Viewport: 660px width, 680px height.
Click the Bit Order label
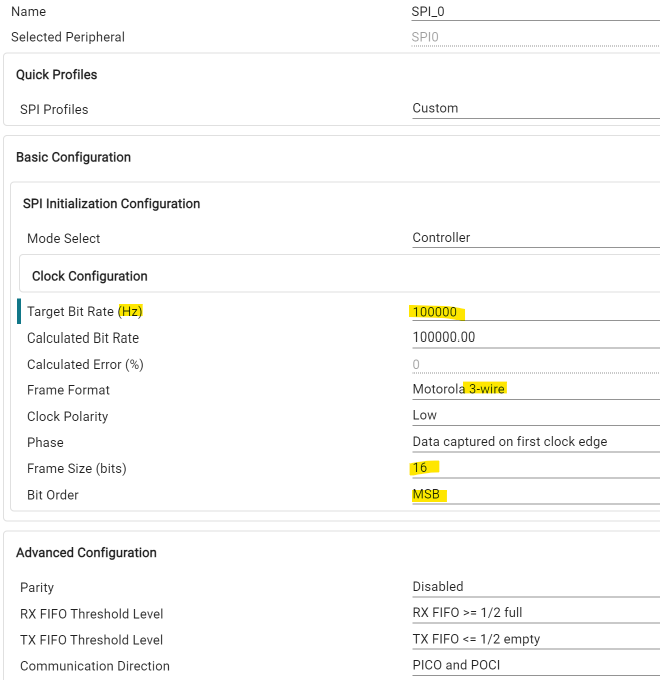pyautogui.click(x=52, y=495)
